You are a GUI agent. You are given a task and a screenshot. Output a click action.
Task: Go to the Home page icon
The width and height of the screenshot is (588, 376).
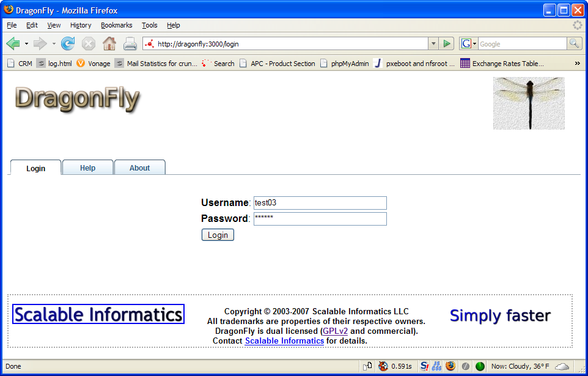[109, 44]
